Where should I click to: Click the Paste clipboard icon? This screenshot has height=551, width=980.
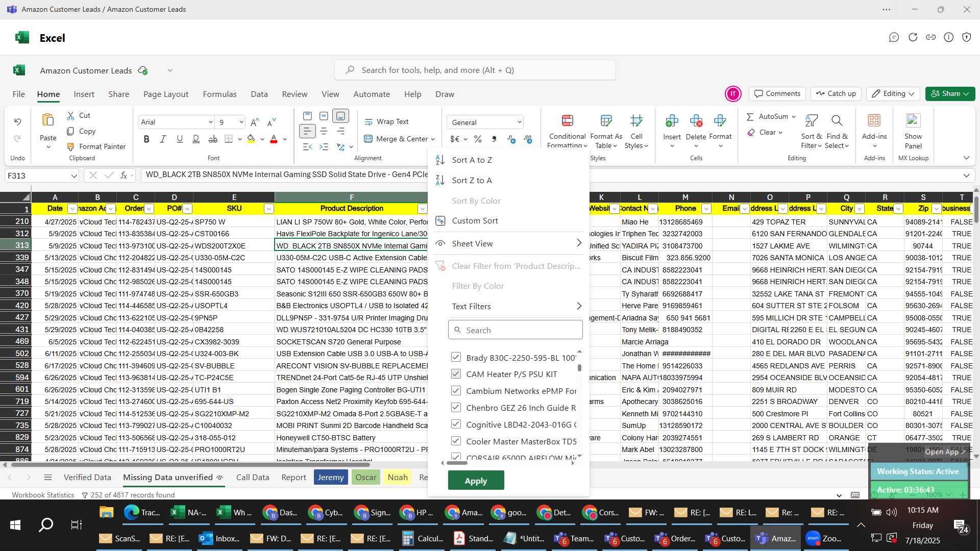pyautogui.click(x=48, y=120)
